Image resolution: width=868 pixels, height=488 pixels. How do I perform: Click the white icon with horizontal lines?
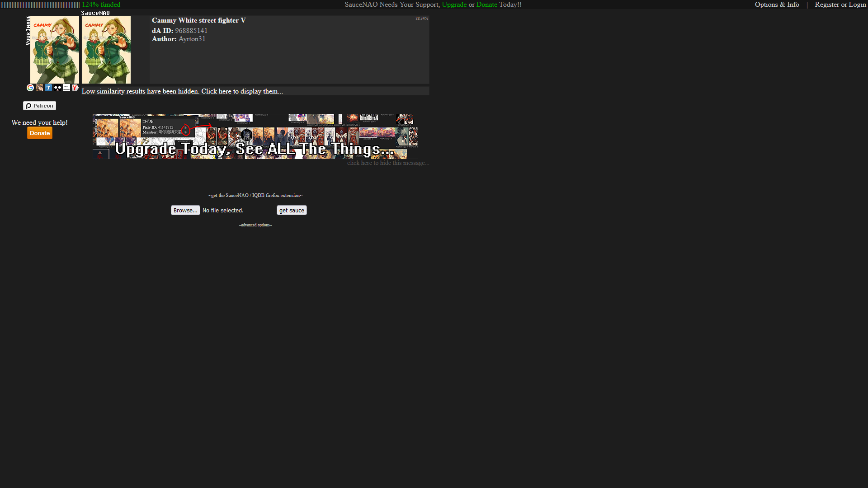66,88
